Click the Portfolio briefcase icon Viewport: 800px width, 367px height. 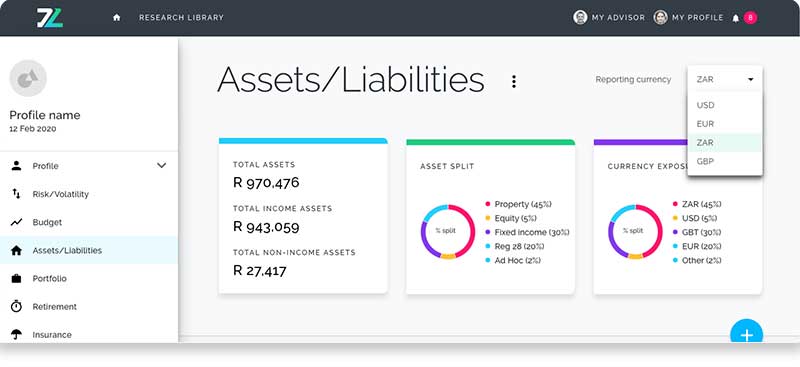click(17, 278)
